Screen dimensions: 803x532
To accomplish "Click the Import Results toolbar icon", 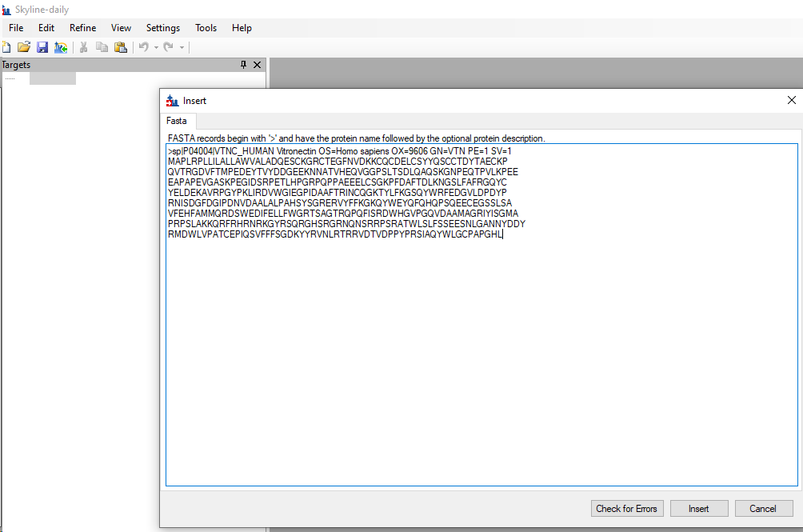I will tap(61, 47).
